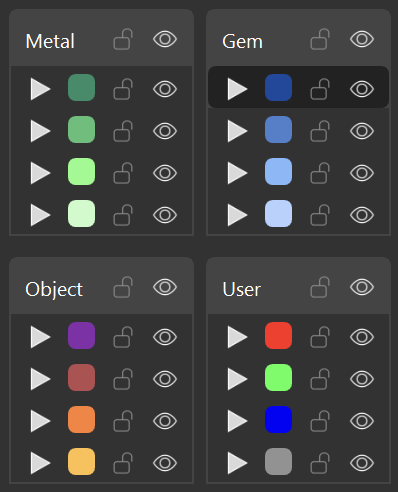
Task: Open the dark green Metal color swatch
Action: pyautogui.click(x=81, y=88)
